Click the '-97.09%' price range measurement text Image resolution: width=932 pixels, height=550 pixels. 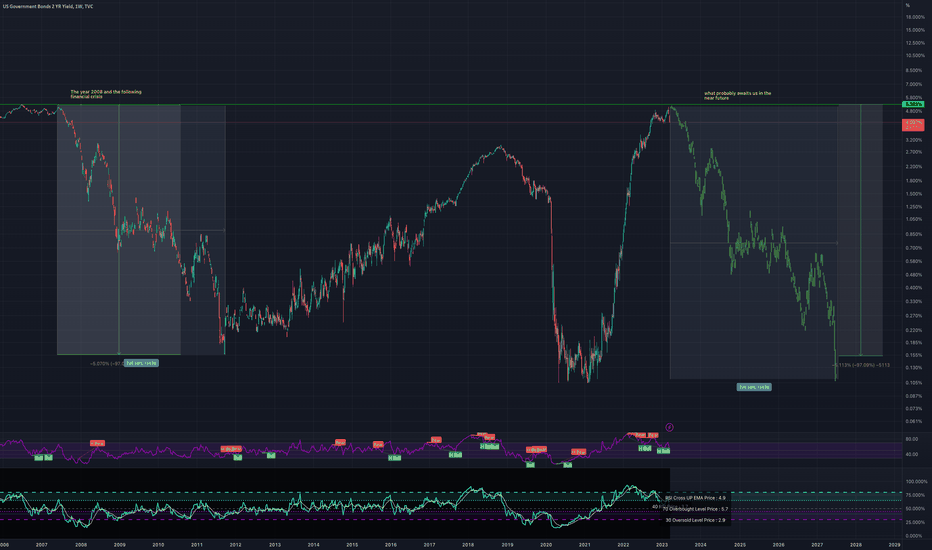862,365
